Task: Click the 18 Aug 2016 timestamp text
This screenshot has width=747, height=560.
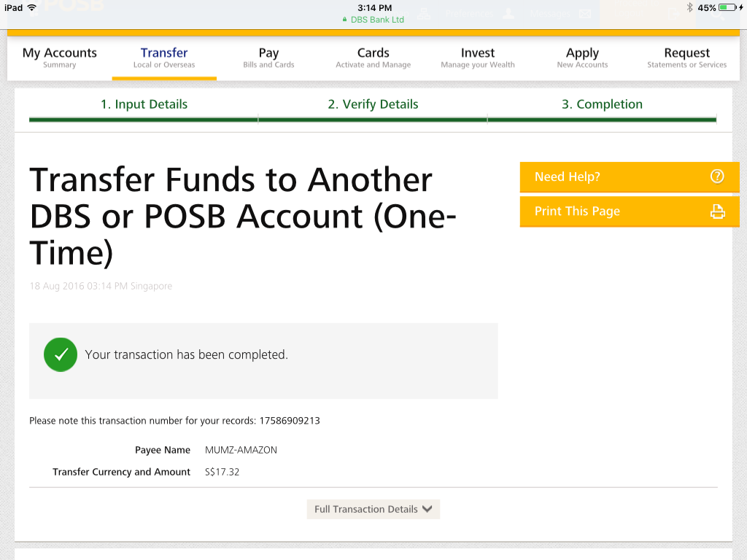Action: point(101,286)
